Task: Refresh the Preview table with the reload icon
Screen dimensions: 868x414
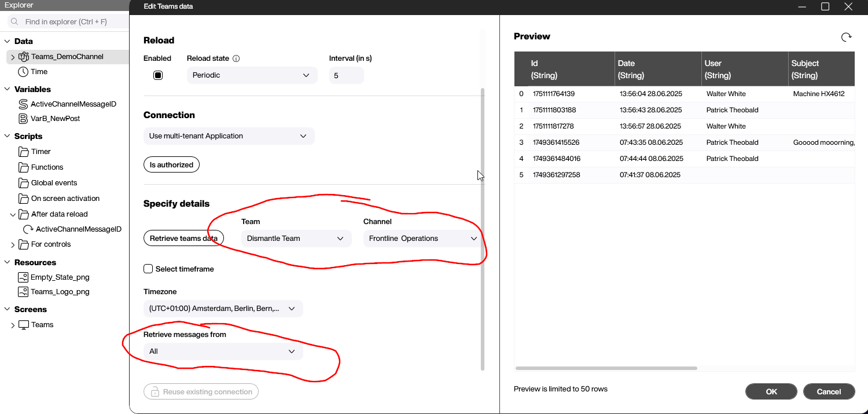Action: (846, 37)
